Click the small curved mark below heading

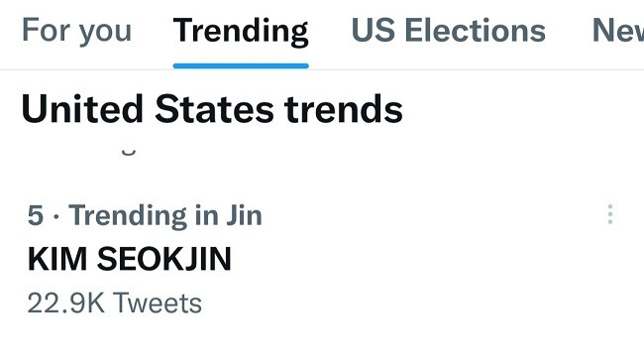129,153
